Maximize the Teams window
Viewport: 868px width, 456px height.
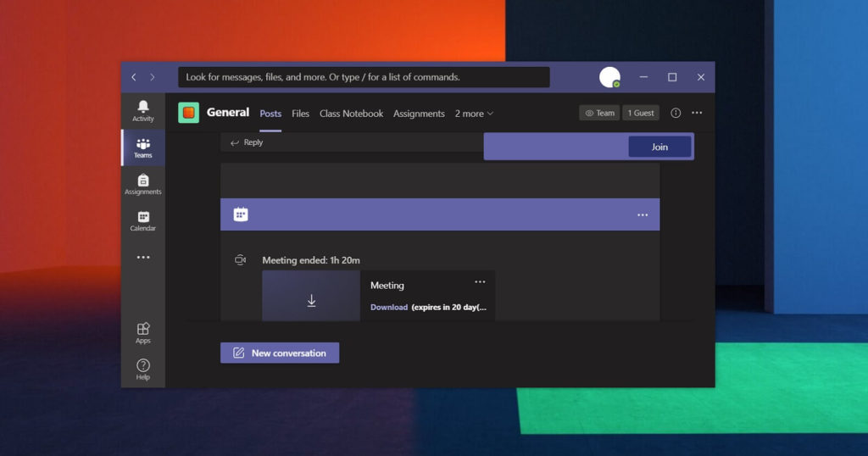pyautogui.click(x=672, y=77)
